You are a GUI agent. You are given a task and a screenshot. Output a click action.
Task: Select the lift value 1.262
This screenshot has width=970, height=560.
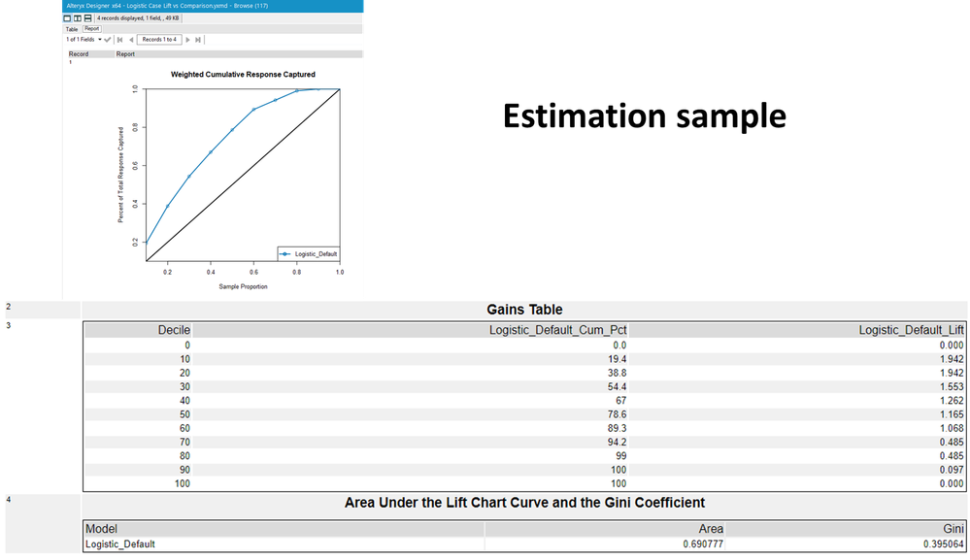coord(952,401)
